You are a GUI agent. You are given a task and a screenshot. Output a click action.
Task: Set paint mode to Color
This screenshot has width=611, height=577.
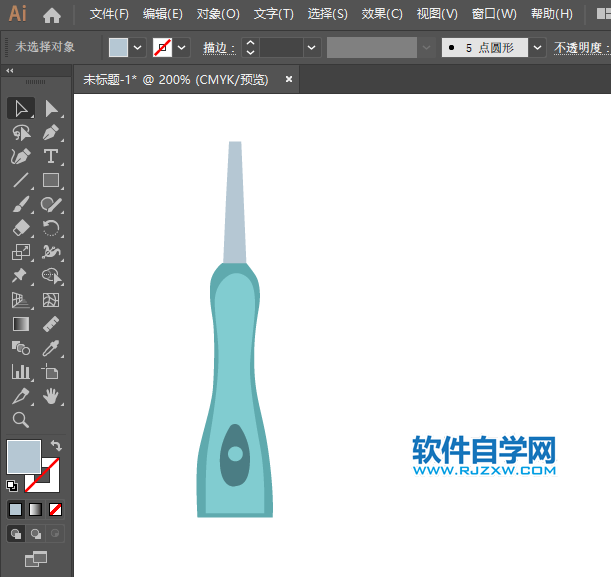pyautogui.click(x=16, y=509)
